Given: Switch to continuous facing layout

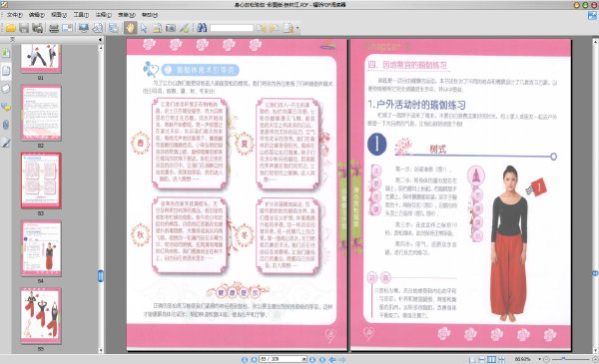Looking at the screenshot, I should [501, 359].
